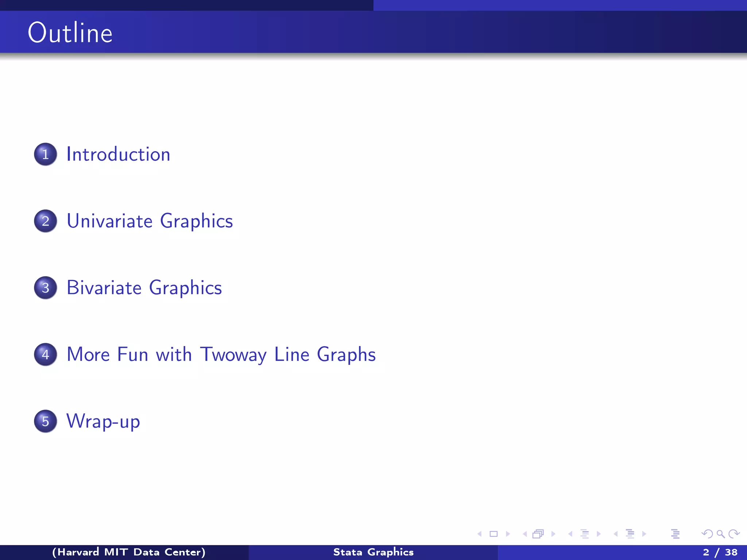Click the section navigation icon

pyautogui.click(x=630, y=534)
